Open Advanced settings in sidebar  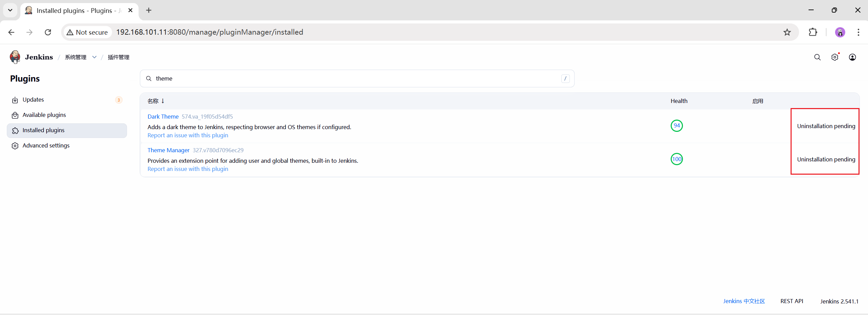click(x=67, y=146)
